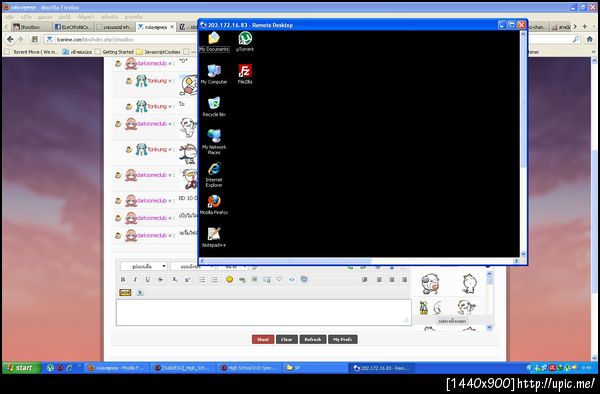Open My Network Places icon

(214, 142)
